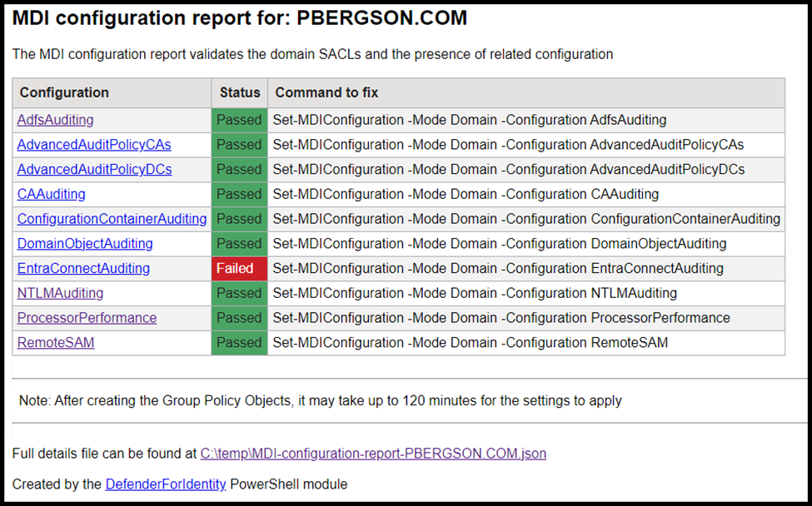Open the MDI-configuration-report JSON file link
The image size is (812, 506).
373,454
